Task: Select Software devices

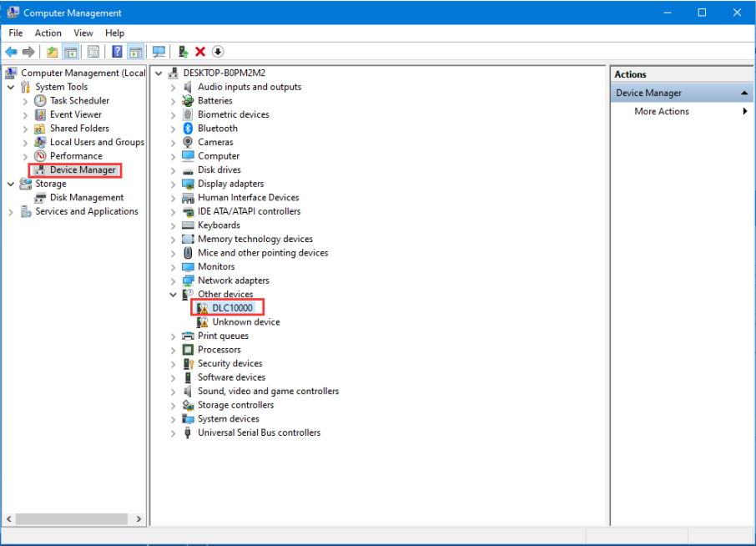Action: (231, 377)
